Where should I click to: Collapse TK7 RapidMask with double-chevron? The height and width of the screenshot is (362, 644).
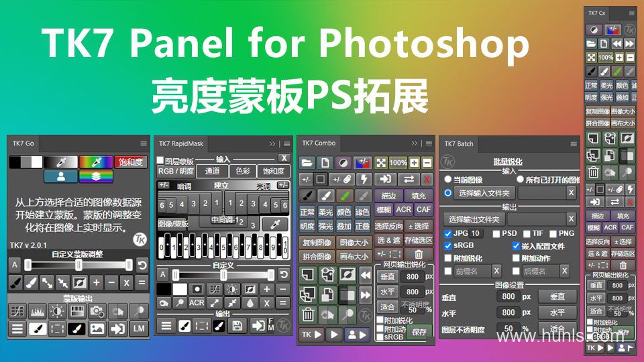point(272,144)
